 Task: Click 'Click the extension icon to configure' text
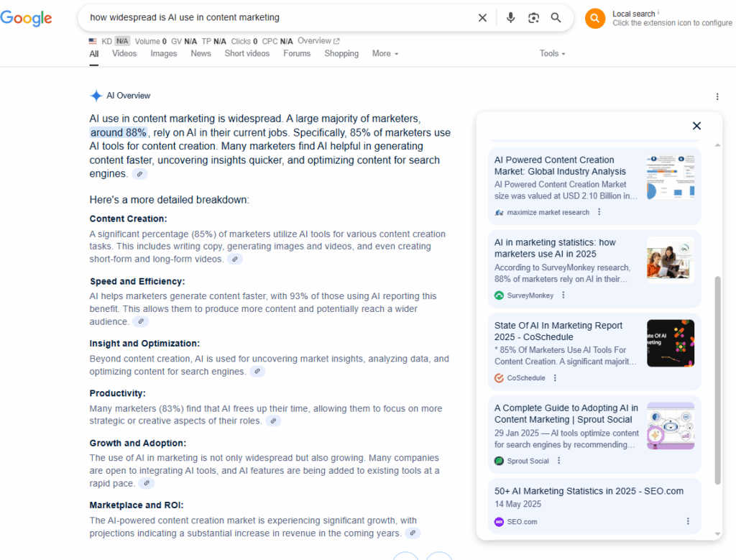click(x=672, y=23)
